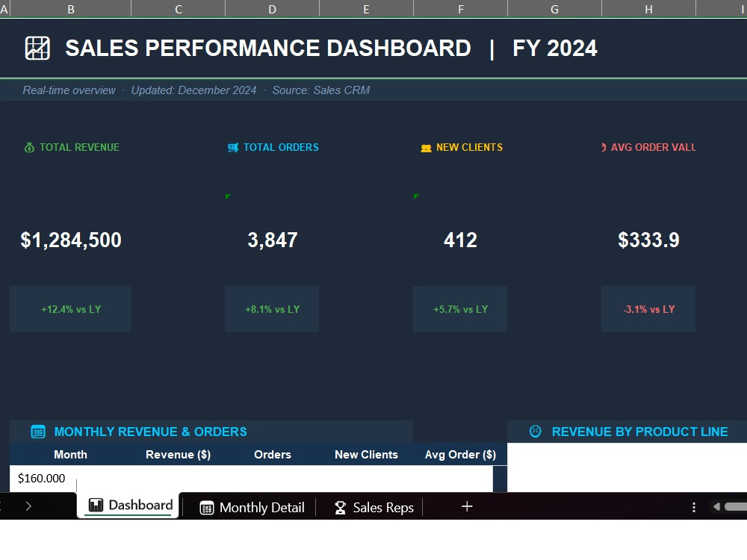This screenshot has width=747, height=560.
Task: Switch to the Dashboard sheet tab
Action: (x=128, y=505)
